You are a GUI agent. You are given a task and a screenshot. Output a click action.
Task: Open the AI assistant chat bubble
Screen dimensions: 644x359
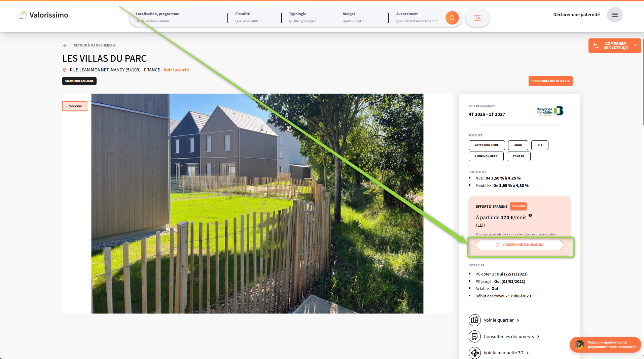tap(605, 345)
